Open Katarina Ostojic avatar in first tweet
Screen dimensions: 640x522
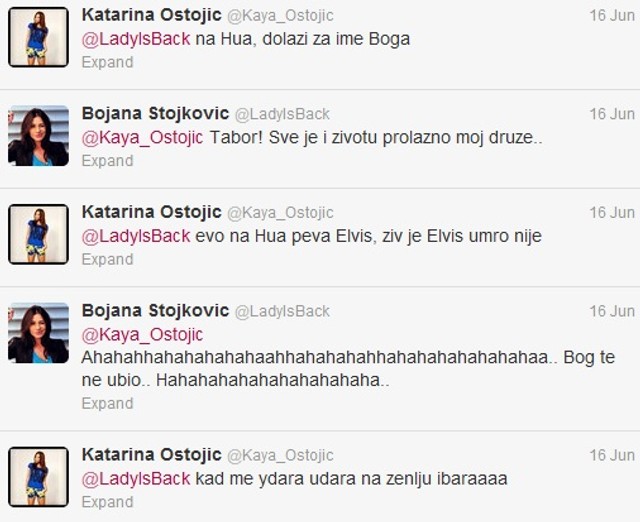[38, 37]
